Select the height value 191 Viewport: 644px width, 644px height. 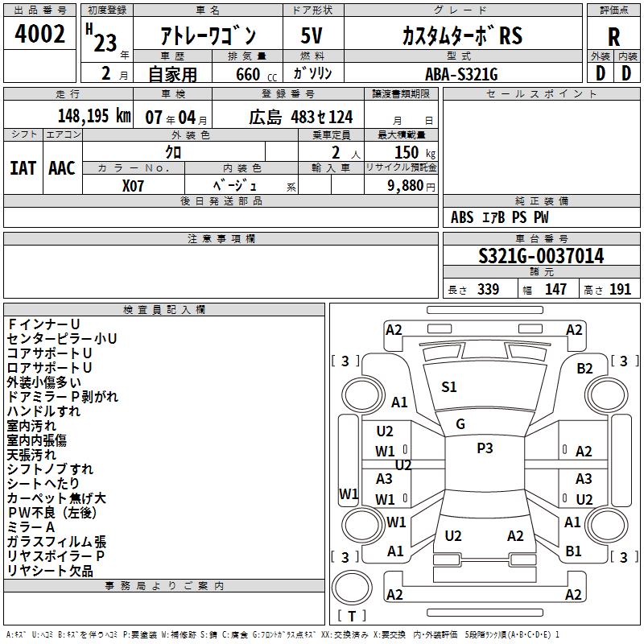tap(620, 290)
